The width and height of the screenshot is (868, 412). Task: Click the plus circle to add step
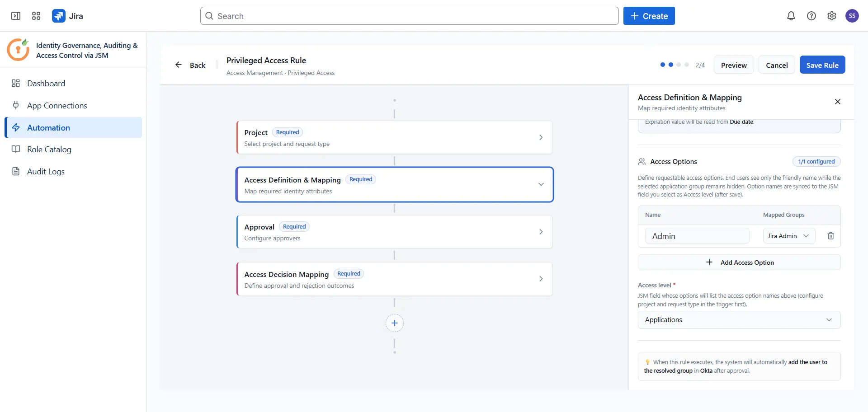tap(395, 323)
